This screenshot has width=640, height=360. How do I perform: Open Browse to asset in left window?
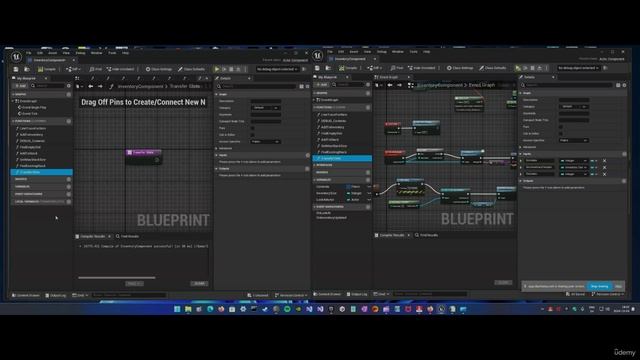(x=27, y=69)
